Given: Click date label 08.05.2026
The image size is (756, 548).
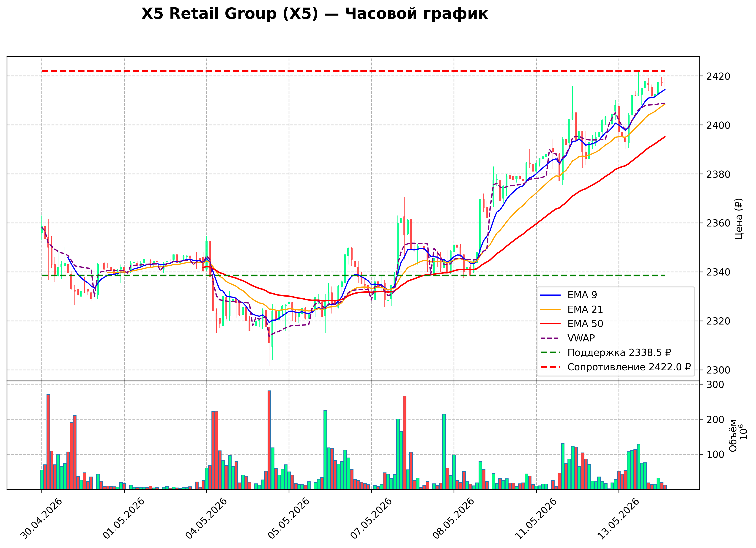Looking at the screenshot, I should 454,519.
